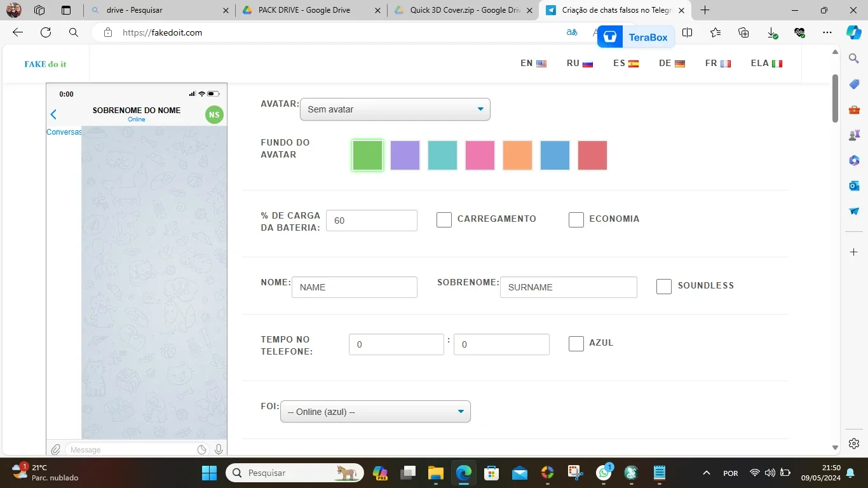
Task: Click the SOBRENOME input field
Action: [x=569, y=287]
